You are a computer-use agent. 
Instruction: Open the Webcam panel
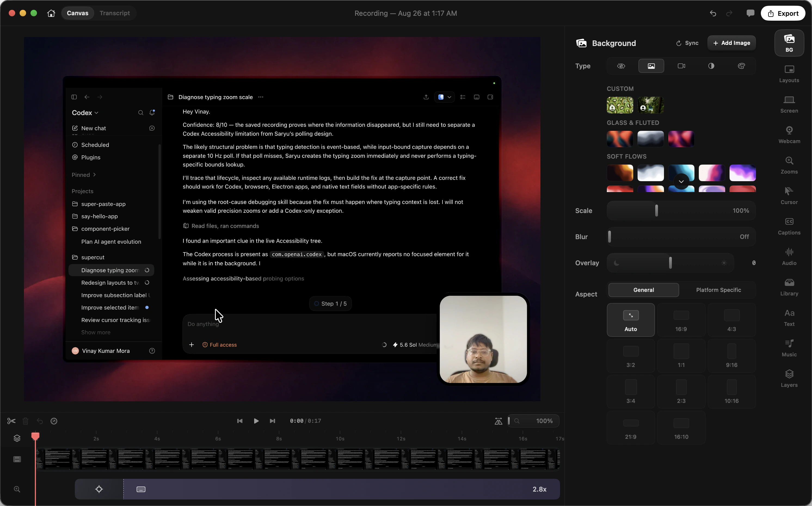(x=789, y=135)
